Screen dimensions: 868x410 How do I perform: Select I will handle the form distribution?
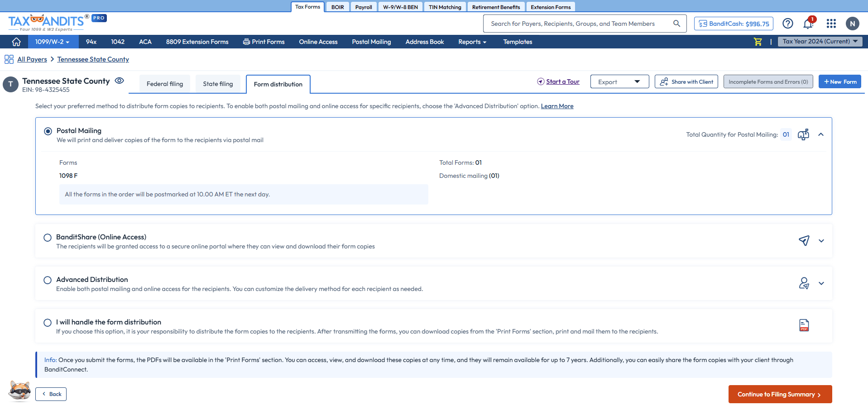(x=48, y=323)
